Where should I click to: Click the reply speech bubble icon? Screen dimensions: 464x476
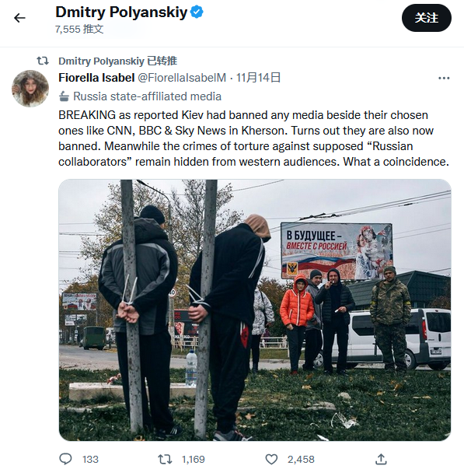tap(65, 459)
